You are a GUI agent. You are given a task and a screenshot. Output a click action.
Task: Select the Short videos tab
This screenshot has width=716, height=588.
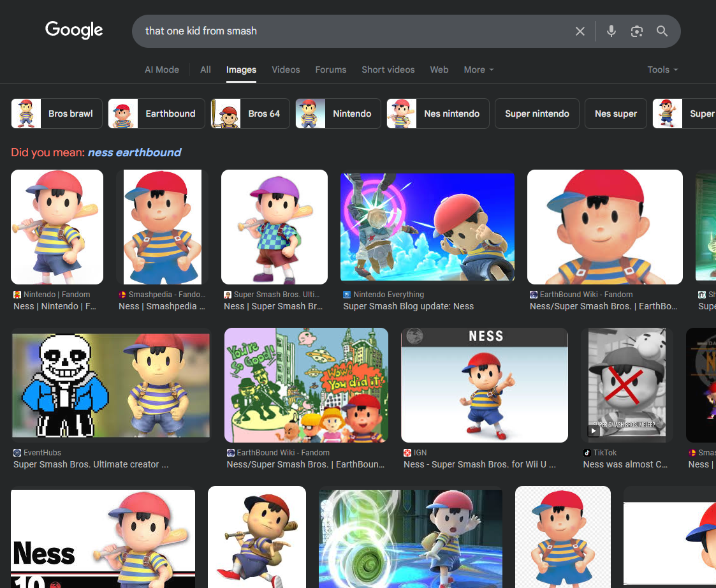[x=388, y=70]
